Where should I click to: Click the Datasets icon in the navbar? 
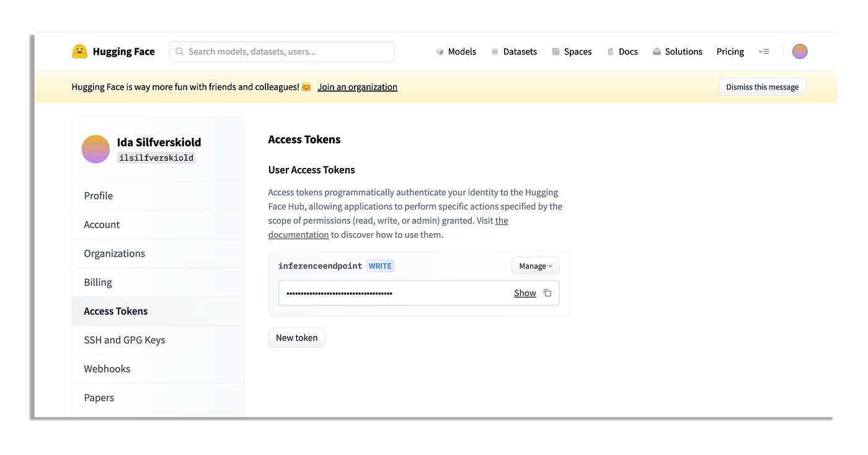(495, 51)
